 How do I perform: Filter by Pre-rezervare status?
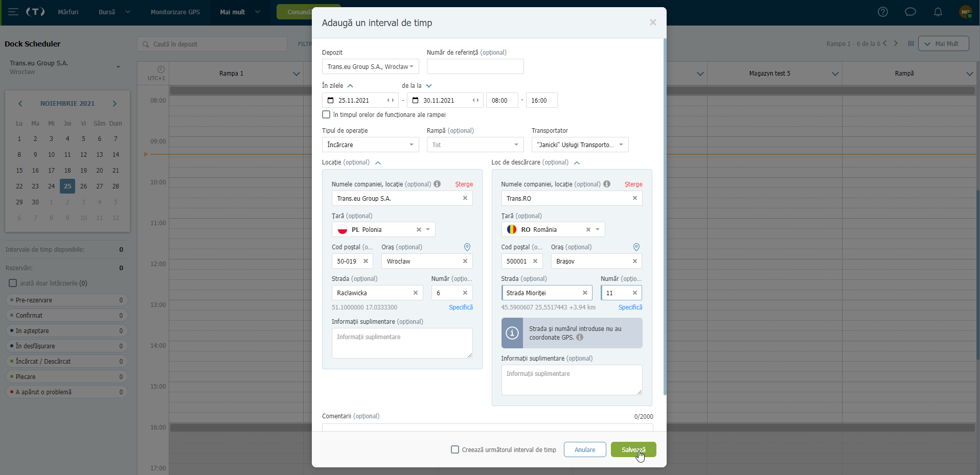(x=66, y=300)
